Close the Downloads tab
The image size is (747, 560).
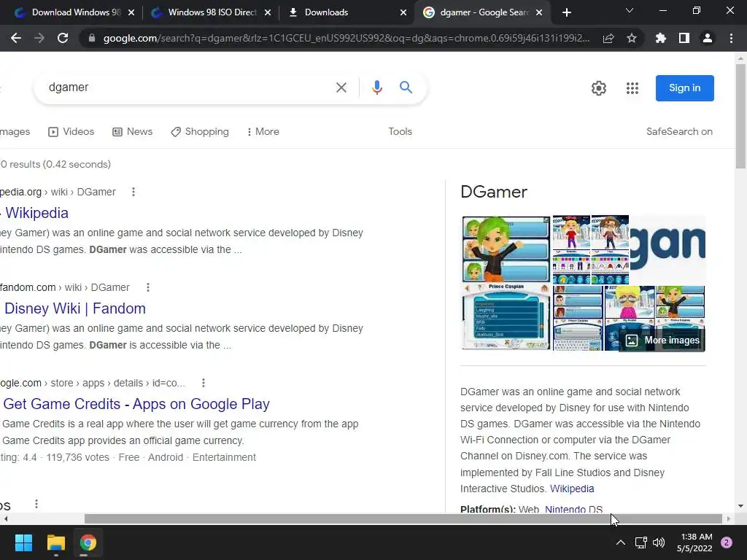click(403, 12)
